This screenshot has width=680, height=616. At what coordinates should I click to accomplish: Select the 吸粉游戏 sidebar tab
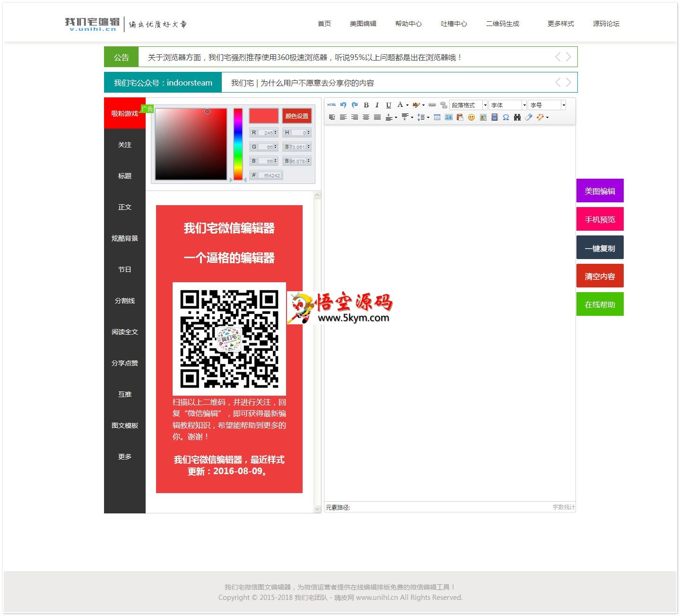125,113
